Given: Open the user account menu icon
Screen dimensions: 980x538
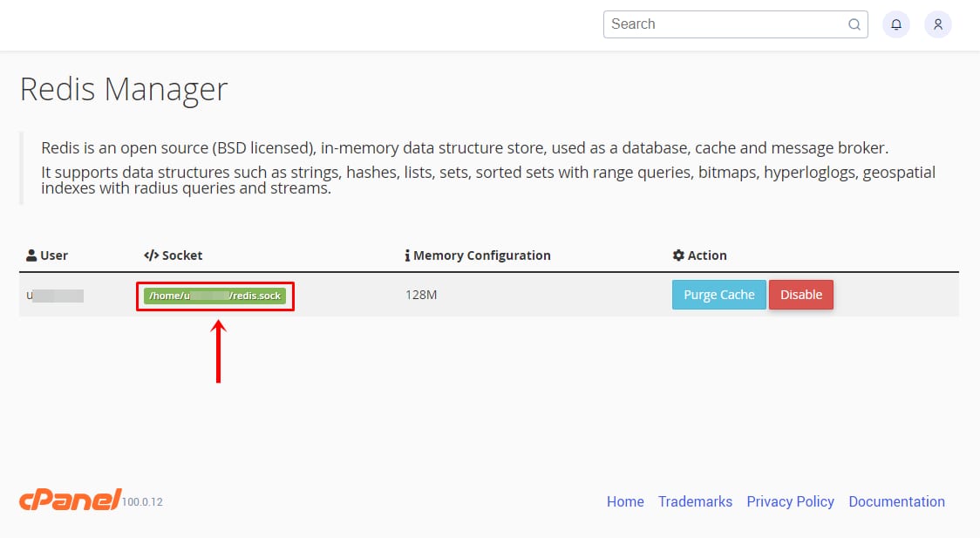Looking at the screenshot, I should pyautogui.click(x=937, y=24).
